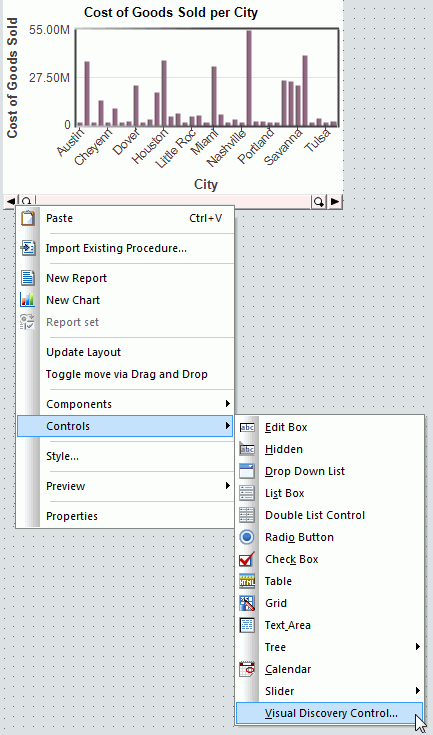Click the New Report document icon
Viewport: 433px width, 735px height.
(28, 278)
